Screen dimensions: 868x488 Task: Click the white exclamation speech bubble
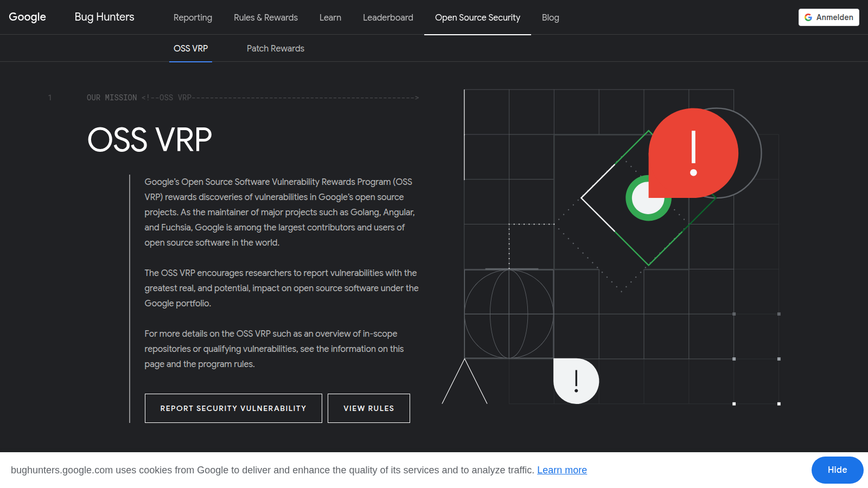576,381
